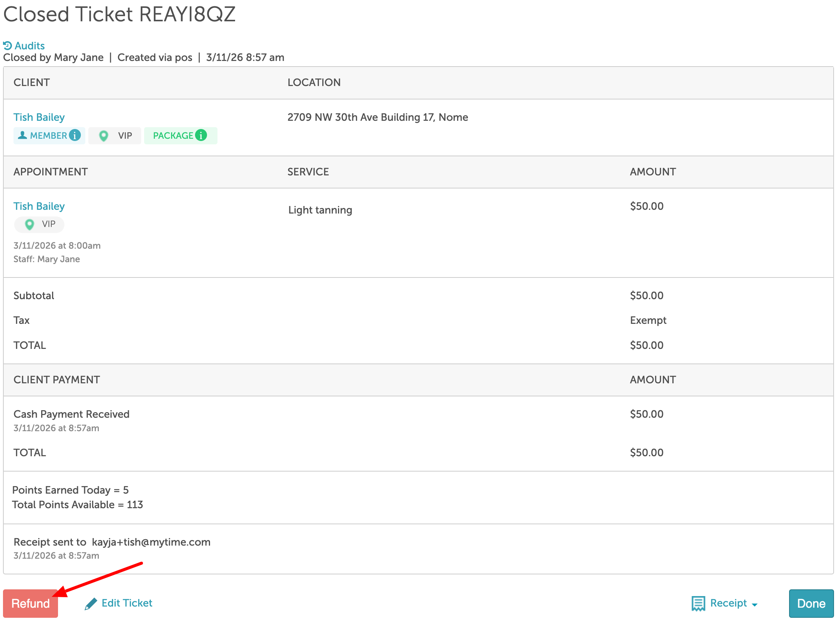This screenshot has width=840, height=626.
Task: Expand the Receipt dropdown arrow
Action: coord(755,605)
